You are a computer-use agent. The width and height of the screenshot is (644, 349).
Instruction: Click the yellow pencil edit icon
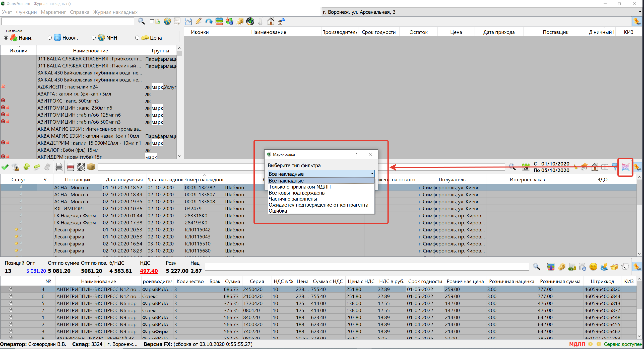coord(198,22)
